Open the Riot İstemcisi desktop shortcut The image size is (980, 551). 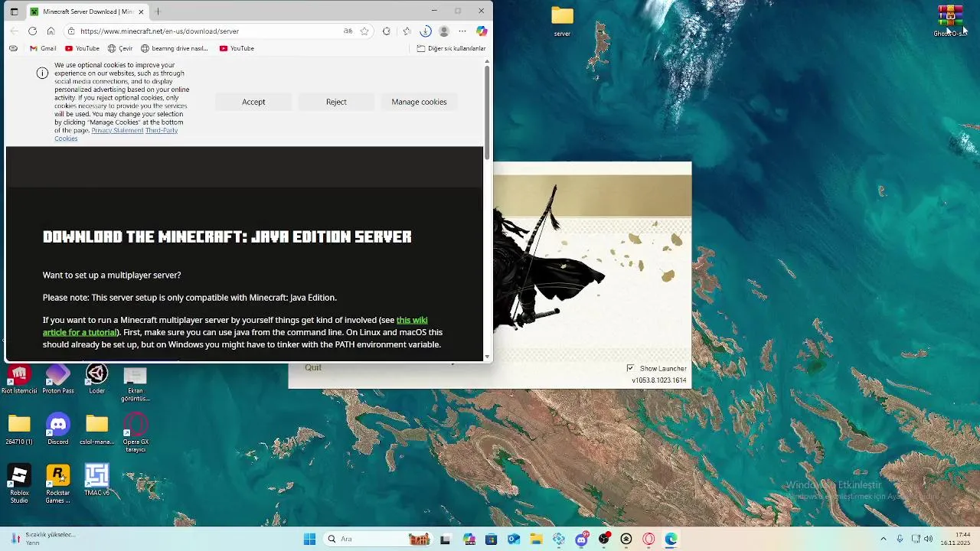19,380
